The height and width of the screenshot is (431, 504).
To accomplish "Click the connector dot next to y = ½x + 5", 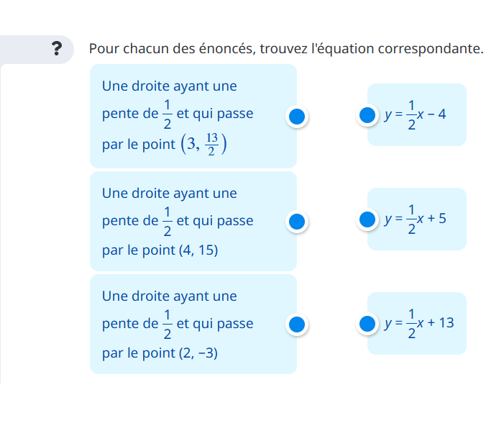I will [367, 219].
